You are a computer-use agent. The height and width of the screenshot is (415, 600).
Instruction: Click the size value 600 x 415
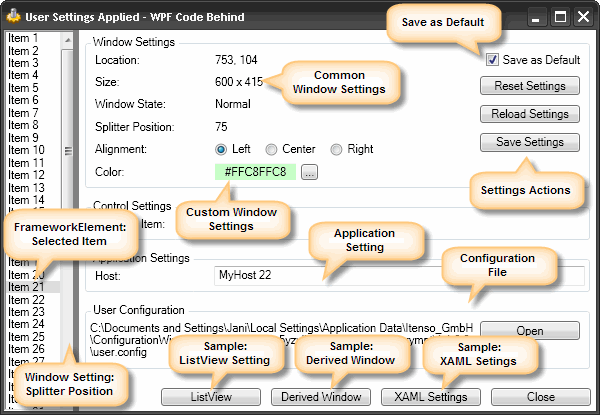pyautogui.click(x=239, y=81)
